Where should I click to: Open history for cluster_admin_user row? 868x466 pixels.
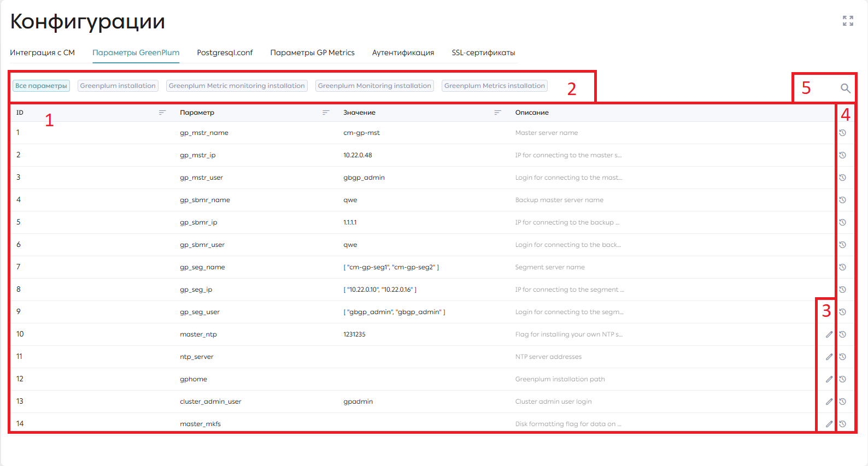tap(843, 402)
